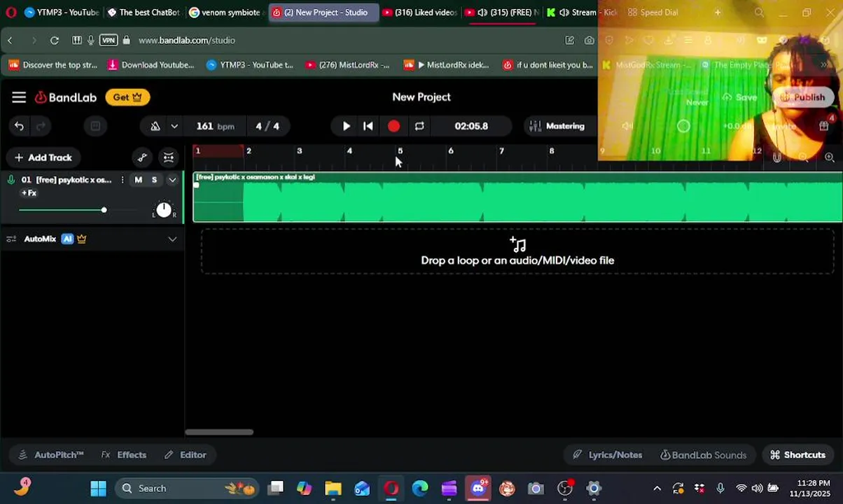843x504 pixels.
Task: Click the yellow Get membership button
Action: click(x=127, y=97)
